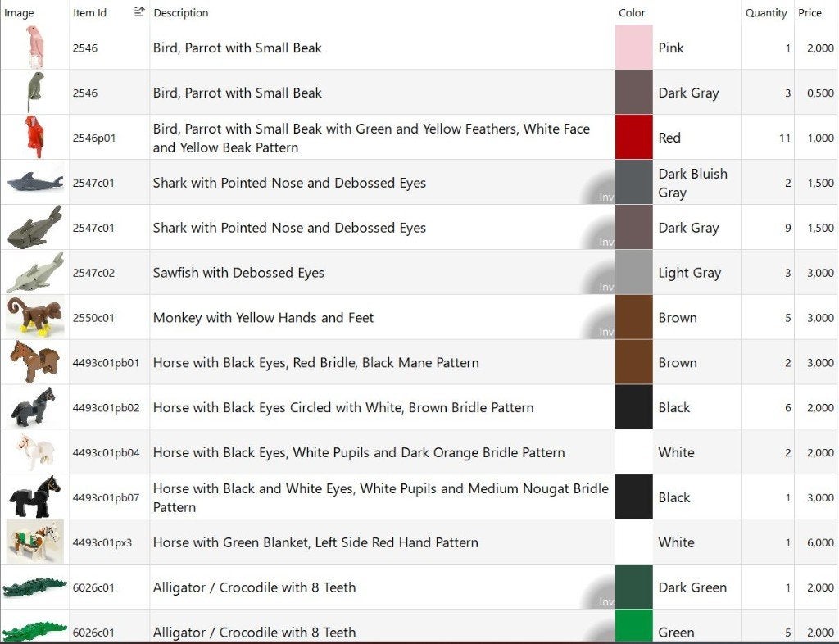The image size is (839, 644).
Task: Select item id 2550c01
Action: click(93, 318)
